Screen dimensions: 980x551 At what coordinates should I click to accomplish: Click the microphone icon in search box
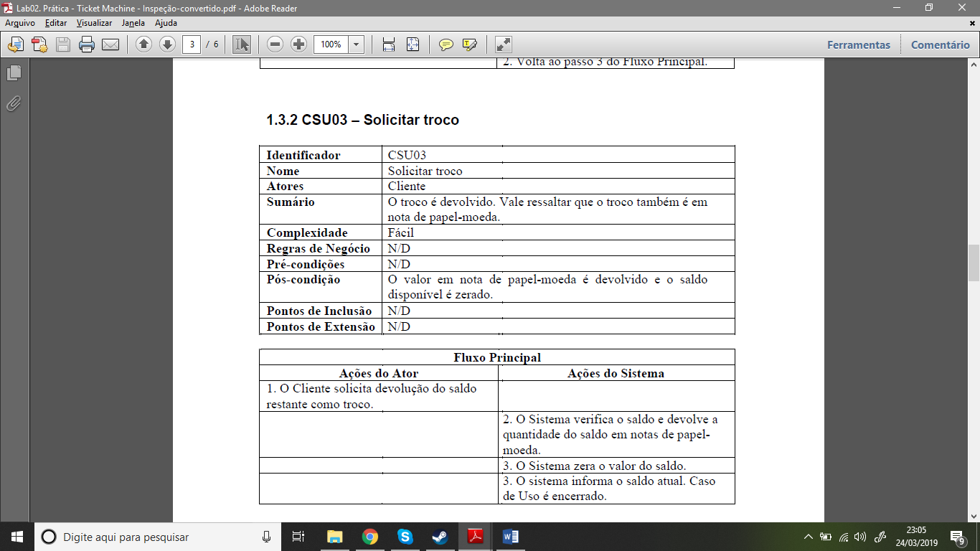[x=266, y=537]
